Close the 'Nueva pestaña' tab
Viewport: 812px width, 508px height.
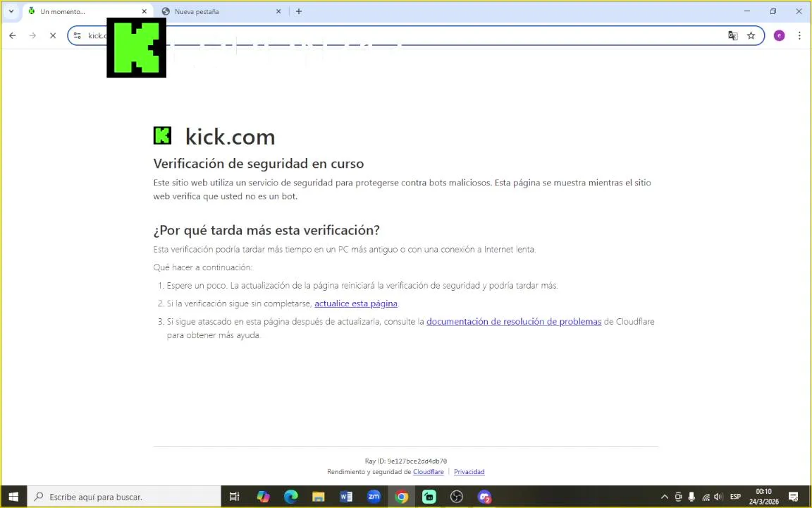pyautogui.click(x=278, y=11)
